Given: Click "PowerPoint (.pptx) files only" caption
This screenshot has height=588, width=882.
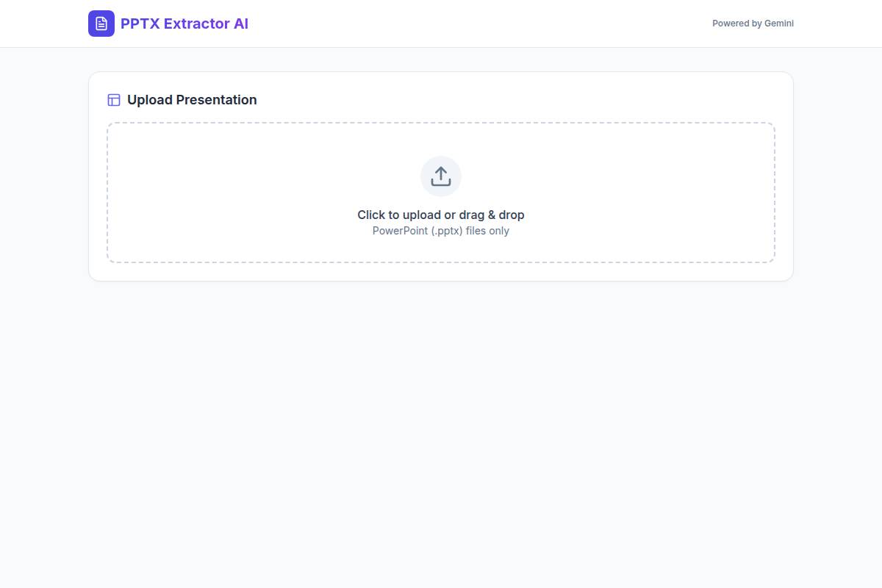Looking at the screenshot, I should [x=441, y=231].
